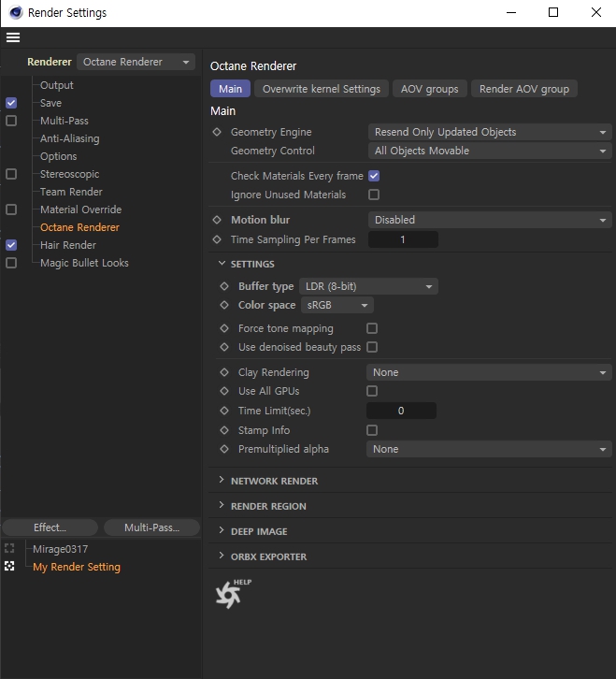Uncheck Check Materials Every frame
The height and width of the screenshot is (679, 616).
[x=374, y=176]
